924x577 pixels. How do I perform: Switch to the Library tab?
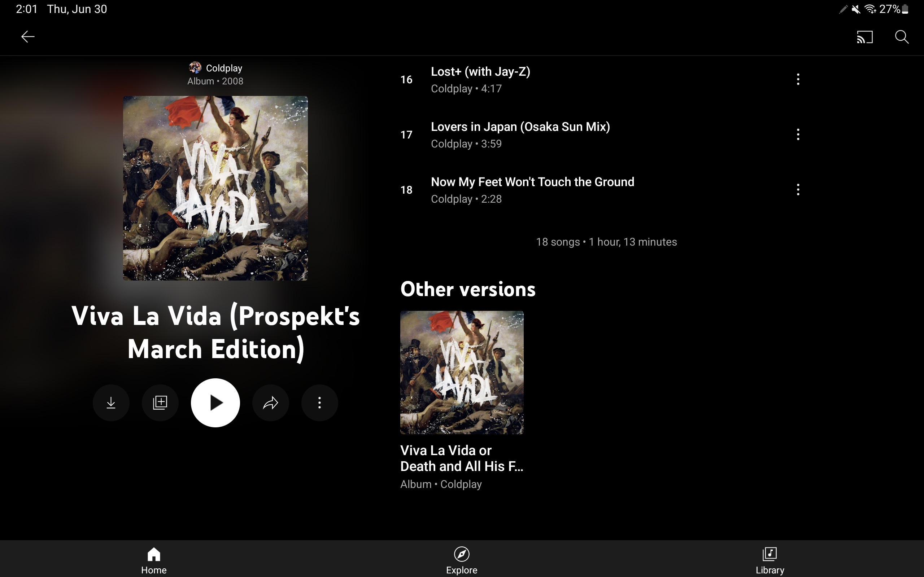click(x=770, y=560)
